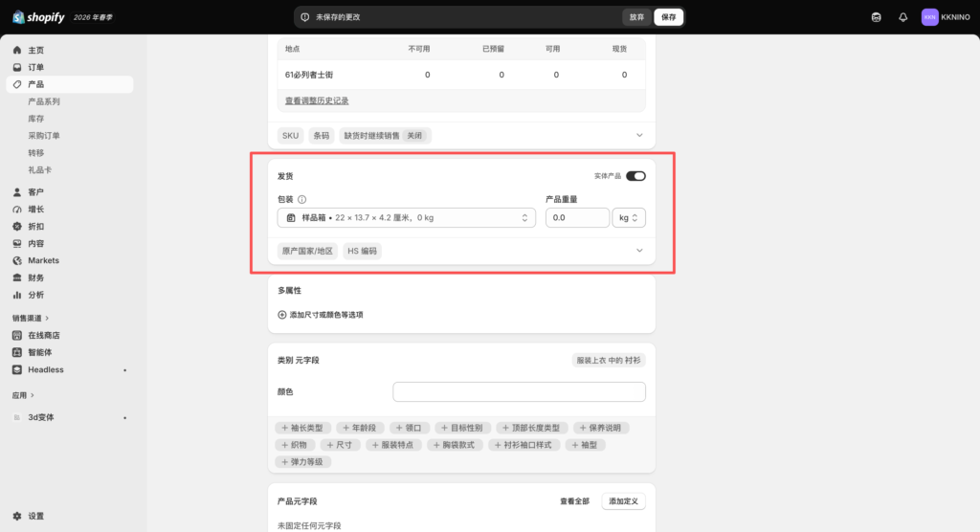
Task: Click the 分析 bar chart icon
Action: click(x=17, y=295)
